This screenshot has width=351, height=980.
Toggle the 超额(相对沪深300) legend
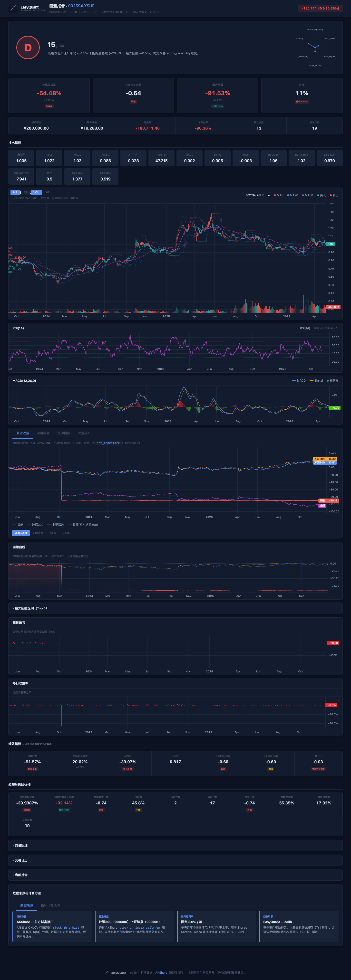pyautogui.click(x=83, y=525)
